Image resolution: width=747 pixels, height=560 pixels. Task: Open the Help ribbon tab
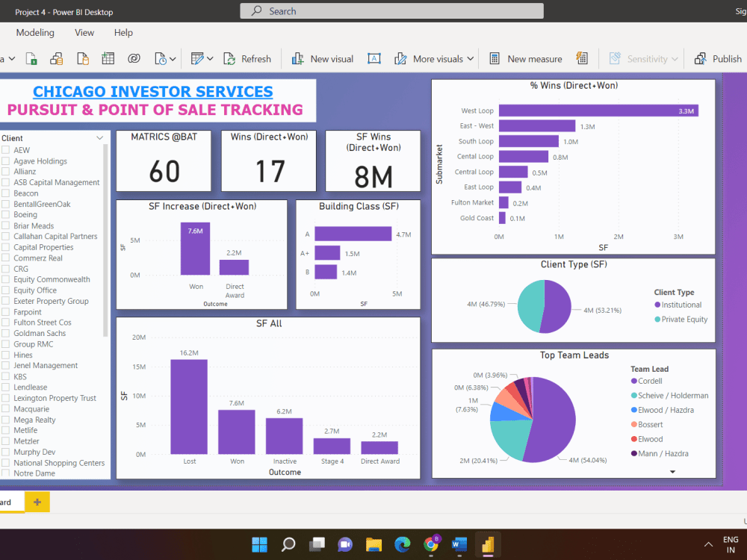123,32
